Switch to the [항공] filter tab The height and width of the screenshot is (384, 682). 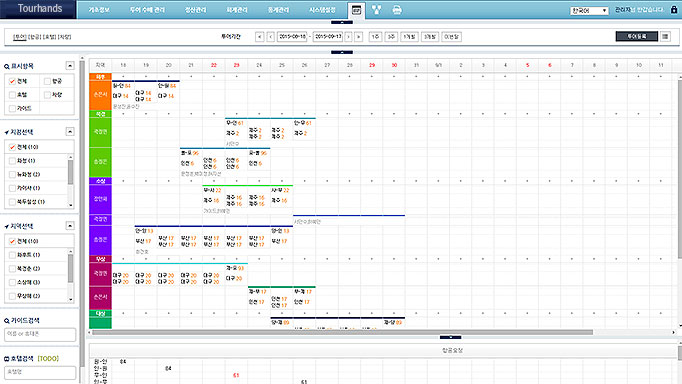[35, 37]
